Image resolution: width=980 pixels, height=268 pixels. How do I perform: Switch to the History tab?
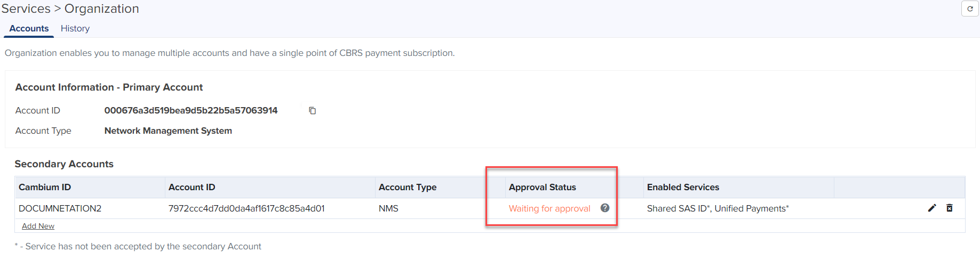[x=75, y=29]
